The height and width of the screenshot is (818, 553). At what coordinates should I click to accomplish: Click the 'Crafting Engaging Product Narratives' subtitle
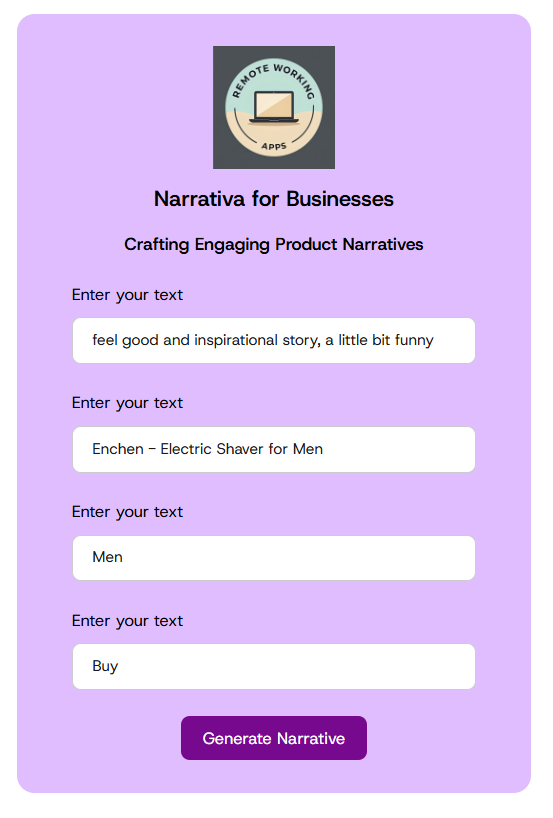click(x=274, y=244)
